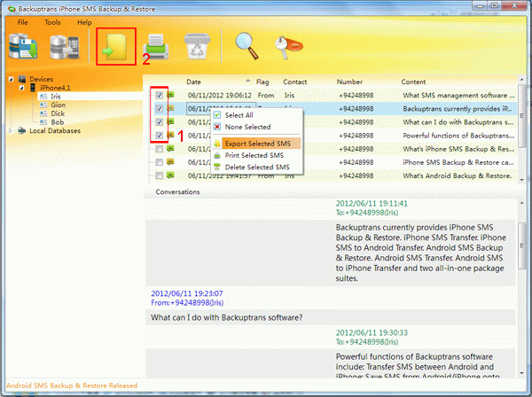Viewport: 532px width, 397px height.
Task: Select the Iris contact in tree
Action: coord(56,97)
